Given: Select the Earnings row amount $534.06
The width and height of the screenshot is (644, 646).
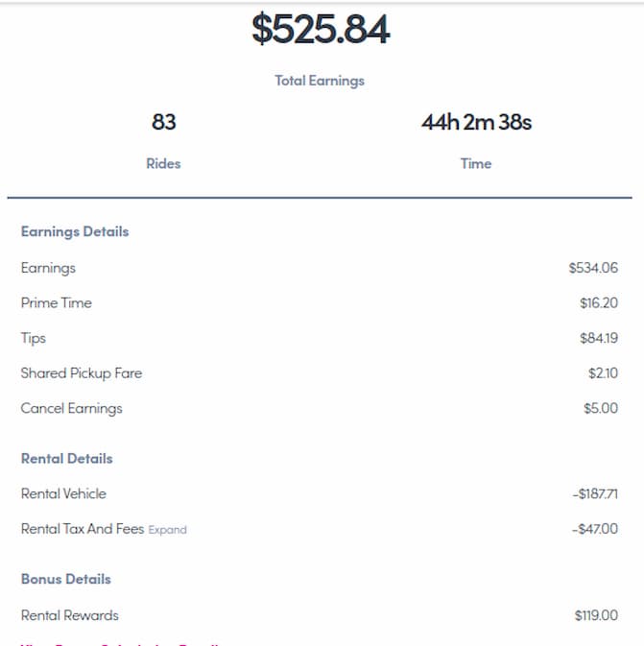Looking at the screenshot, I should pos(593,268).
